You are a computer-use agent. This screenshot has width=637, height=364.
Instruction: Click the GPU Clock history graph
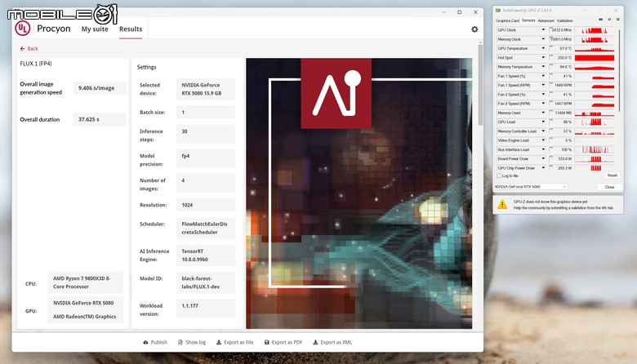point(595,30)
